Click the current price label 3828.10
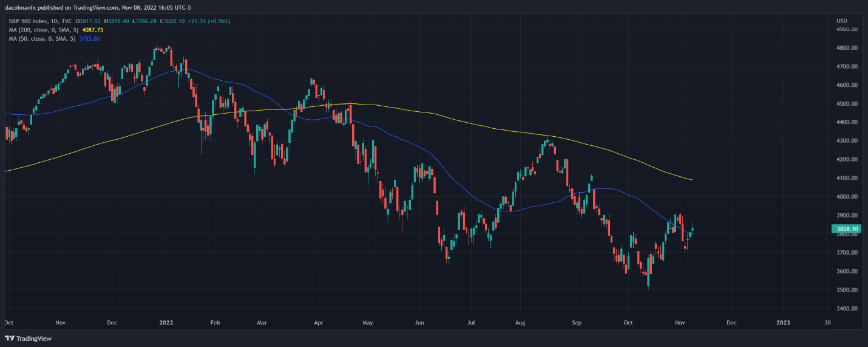 click(845, 229)
